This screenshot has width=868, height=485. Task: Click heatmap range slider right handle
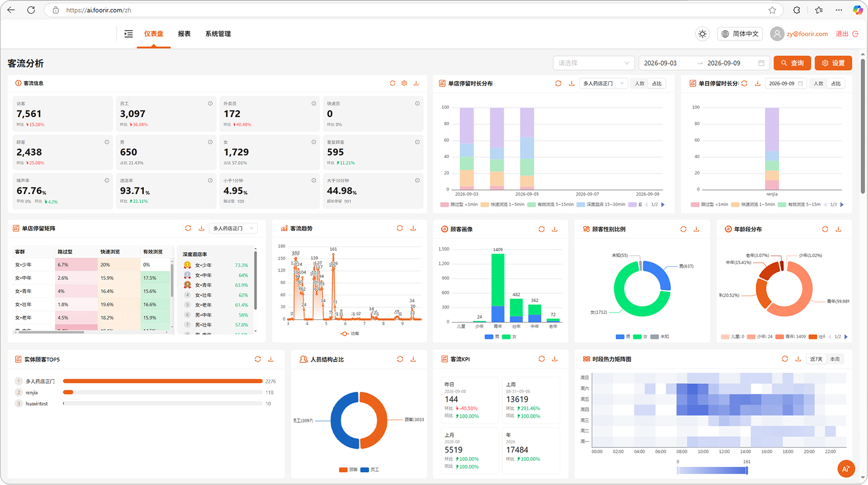(747, 470)
